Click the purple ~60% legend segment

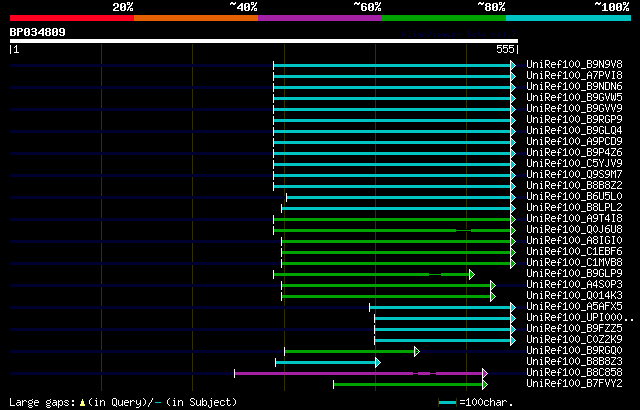click(320, 18)
